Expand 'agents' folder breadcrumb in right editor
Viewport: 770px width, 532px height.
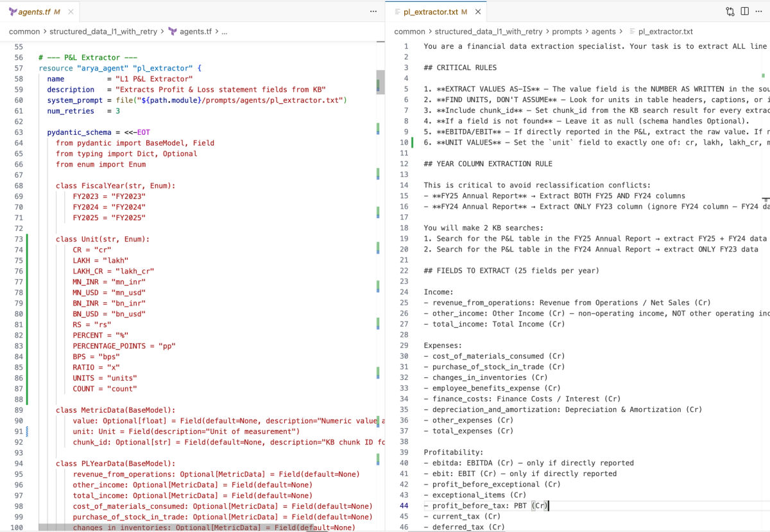(603, 31)
